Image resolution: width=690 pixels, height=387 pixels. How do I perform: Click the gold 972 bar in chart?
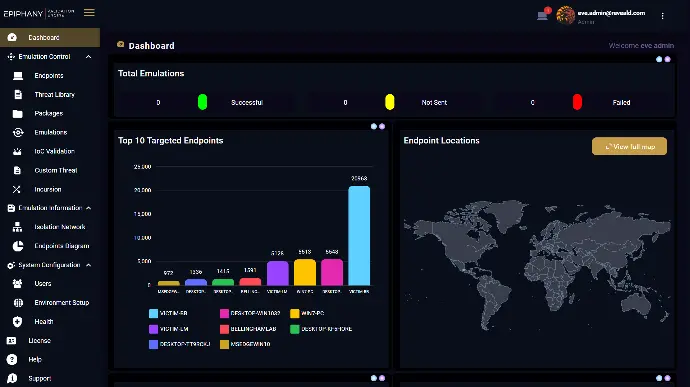169,283
